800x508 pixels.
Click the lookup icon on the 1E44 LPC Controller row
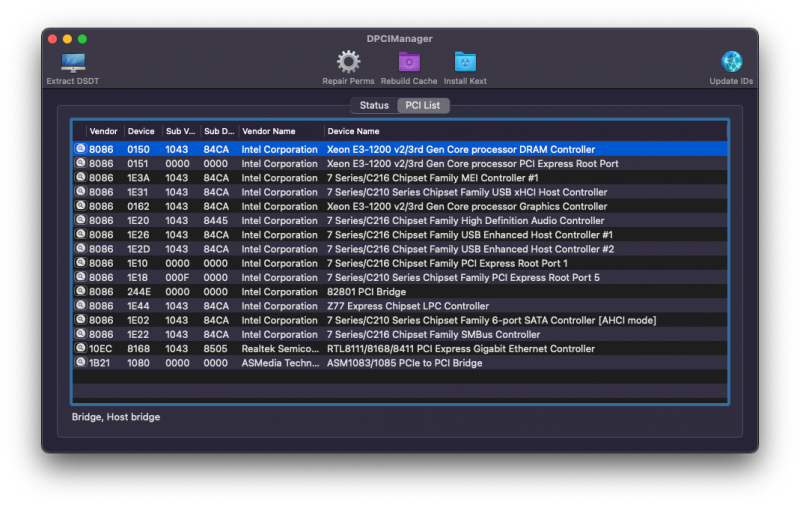tap(81, 306)
